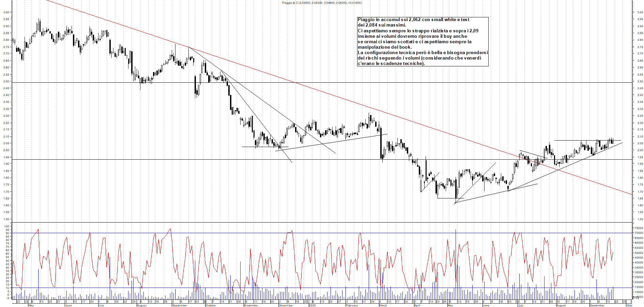Image resolution: width=644 pixels, height=307 pixels.
Task: Click the '2.50' label on right price scale
Action: [x=640, y=81]
